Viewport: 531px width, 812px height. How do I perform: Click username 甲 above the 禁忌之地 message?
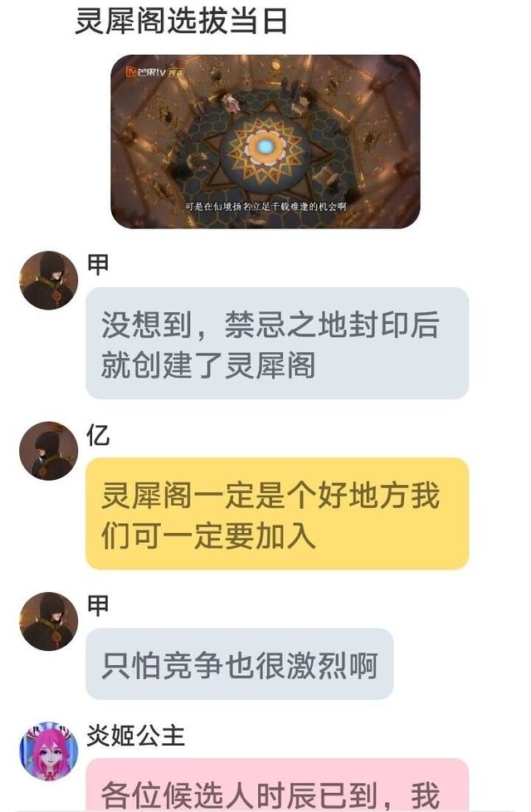click(x=98, y=265)
